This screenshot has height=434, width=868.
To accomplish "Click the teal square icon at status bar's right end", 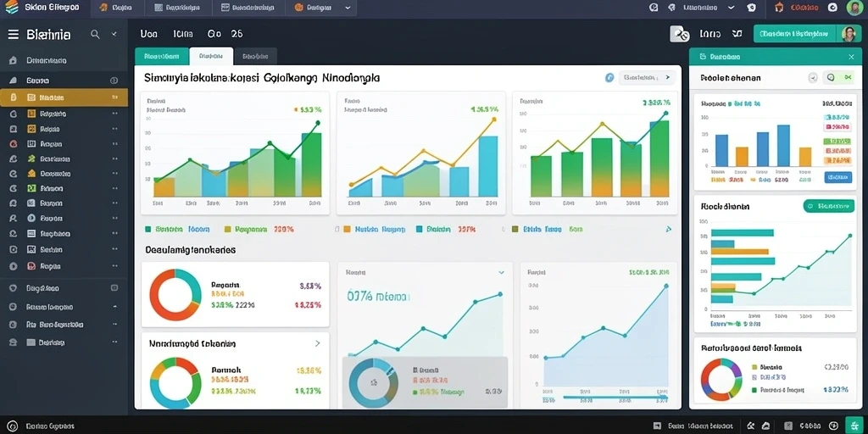I will [x=856, y=426].
